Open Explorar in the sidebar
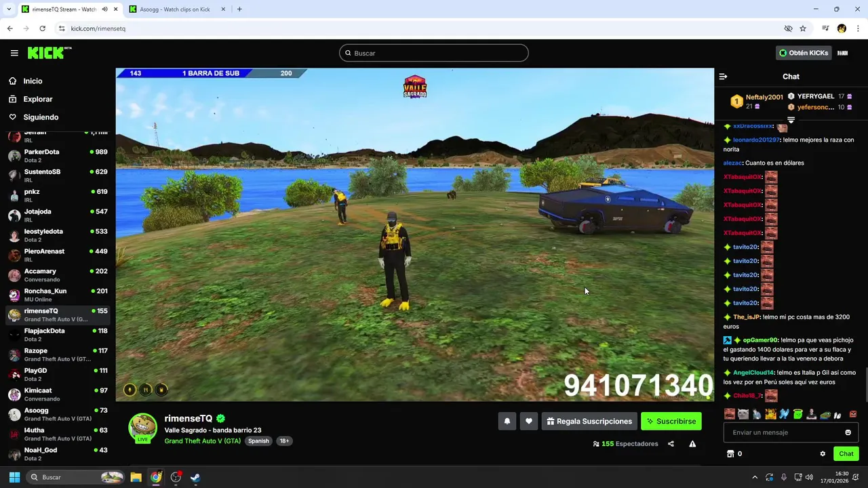The width and height of the screenshot is (868, 488). coord(38,99)
